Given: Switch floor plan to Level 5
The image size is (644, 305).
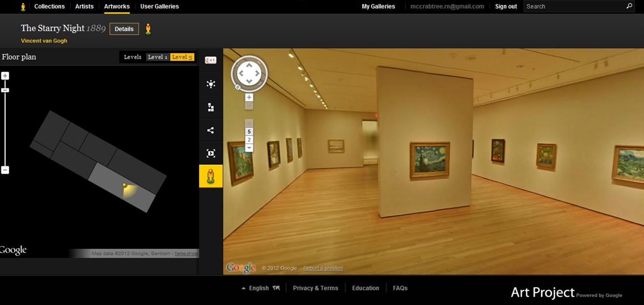Looking at the screenshot, I should tap(182, 57).
